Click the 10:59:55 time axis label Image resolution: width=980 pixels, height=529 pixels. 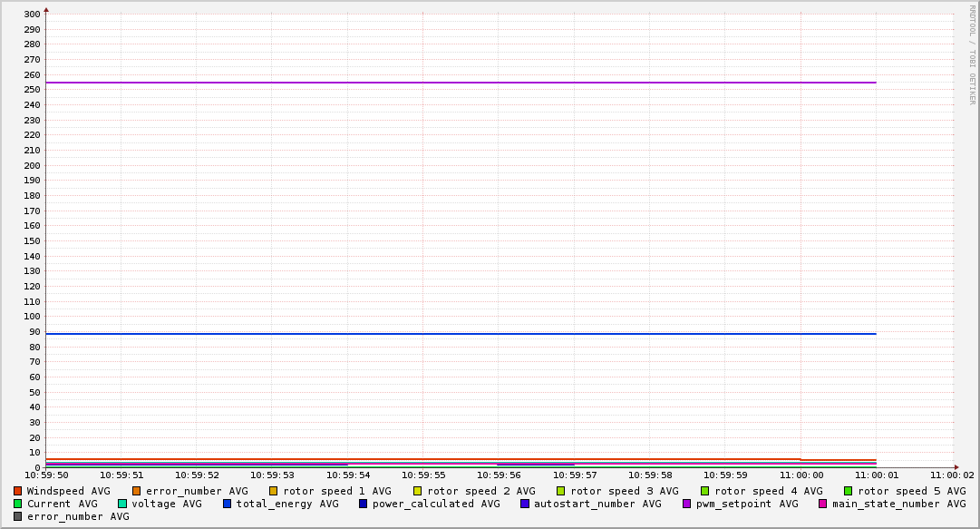tap(422, 475)
